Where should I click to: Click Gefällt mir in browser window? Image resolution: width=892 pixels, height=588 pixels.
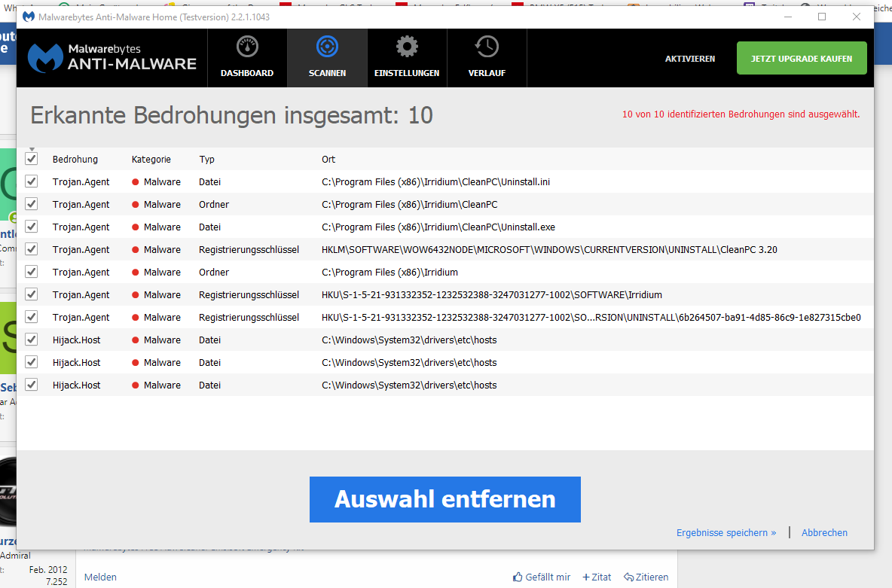pos(547,577)
